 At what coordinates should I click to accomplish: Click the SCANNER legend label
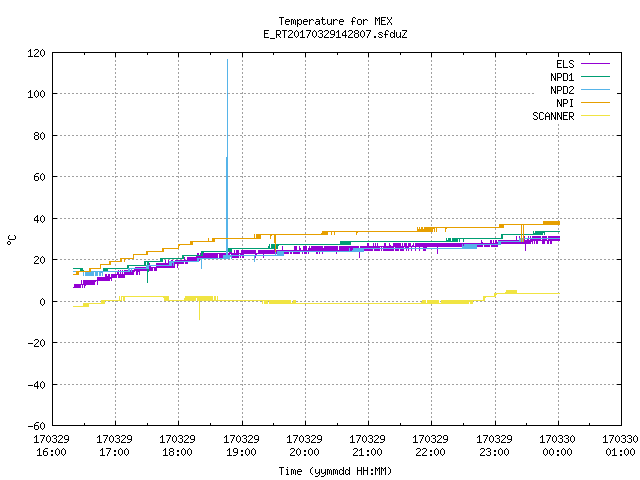click(x=553, y=116)
